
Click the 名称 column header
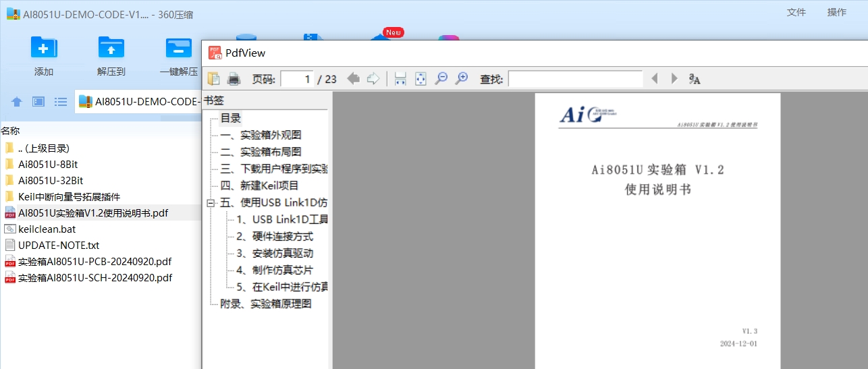10,131
